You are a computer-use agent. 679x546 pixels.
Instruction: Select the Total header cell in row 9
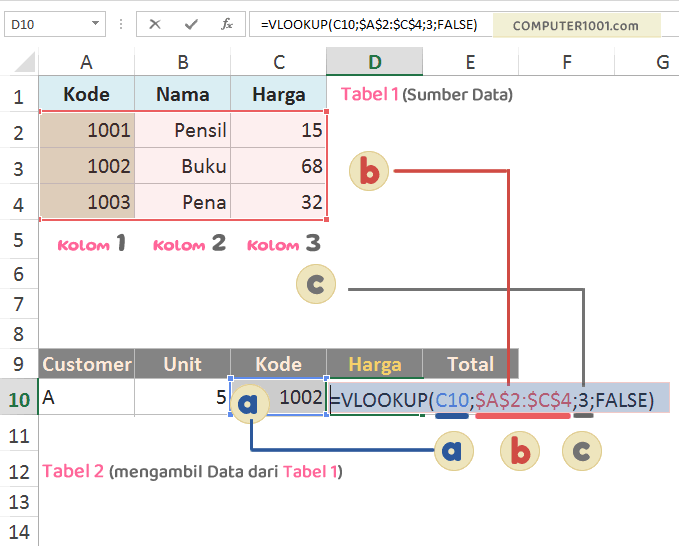click(x=470, y=364)
